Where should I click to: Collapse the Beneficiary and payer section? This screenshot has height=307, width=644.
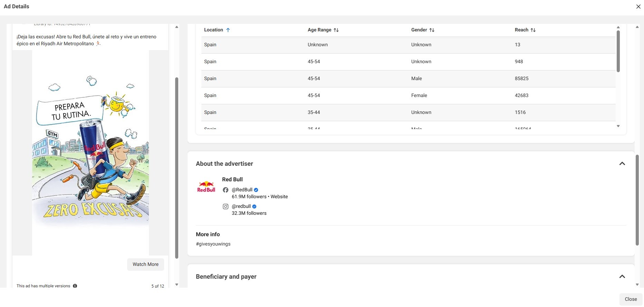point(622,277)
